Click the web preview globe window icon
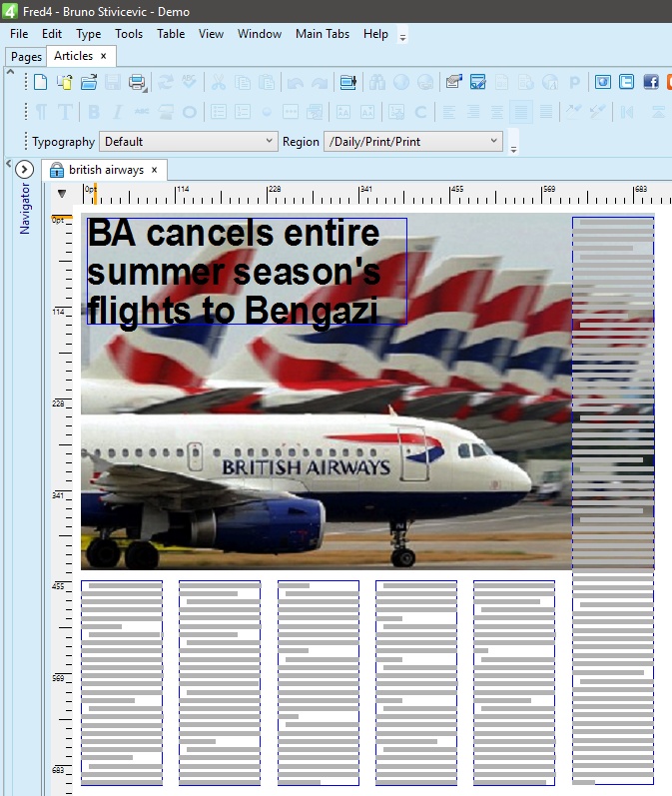Image resolution: width=672 pixels, height=796 pixels. (x=602, y=82)
